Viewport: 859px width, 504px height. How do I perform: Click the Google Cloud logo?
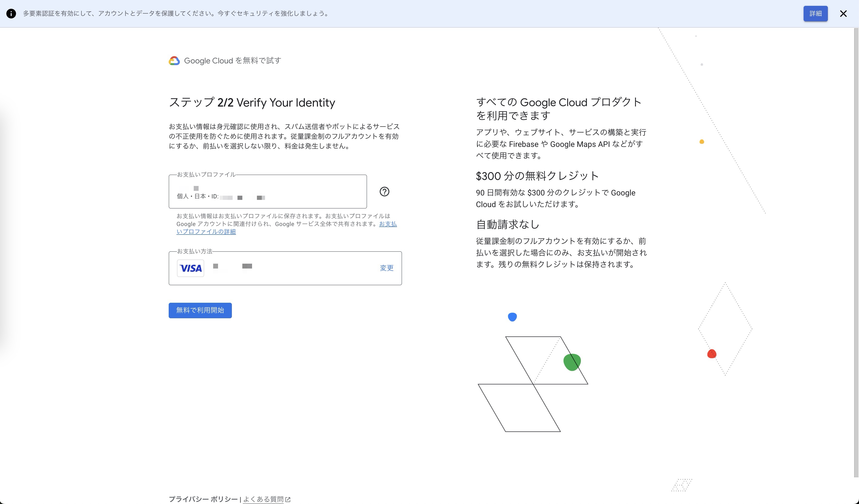174,61
